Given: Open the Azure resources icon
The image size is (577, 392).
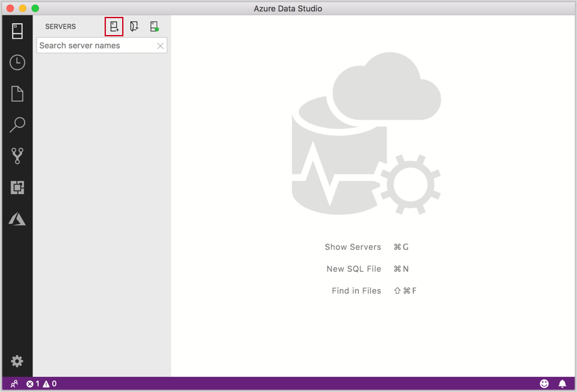Looking at the screenshot, I should pyautogui.click(x=18, y=219).
